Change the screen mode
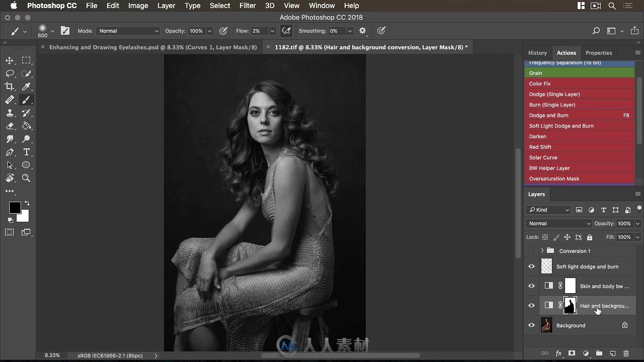Screen dimensions: 644x362 (26, 232)
